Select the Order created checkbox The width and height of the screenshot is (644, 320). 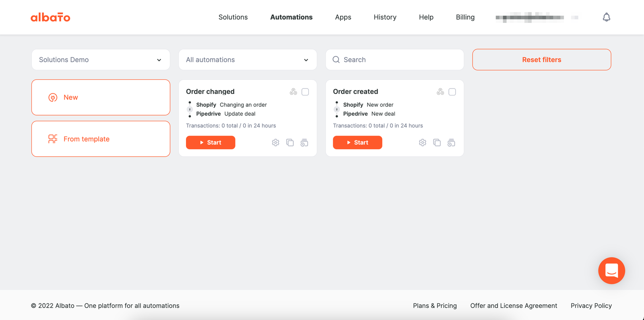(452, 92)
